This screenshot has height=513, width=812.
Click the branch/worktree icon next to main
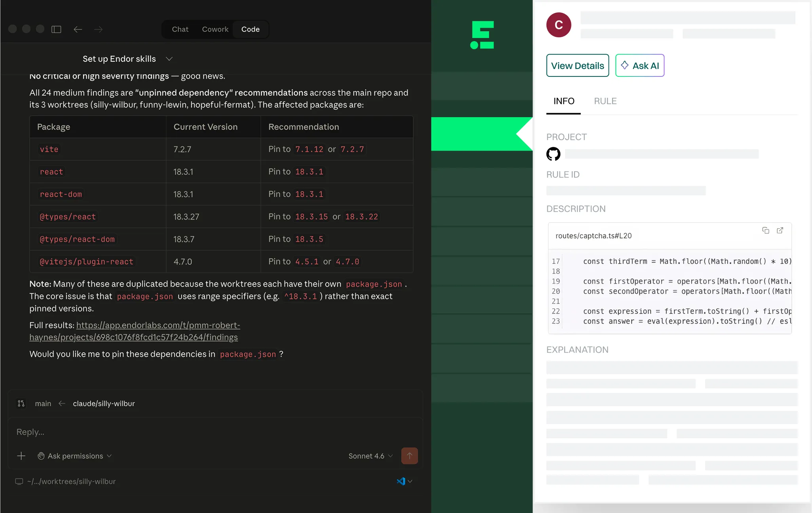click(21, 403)
